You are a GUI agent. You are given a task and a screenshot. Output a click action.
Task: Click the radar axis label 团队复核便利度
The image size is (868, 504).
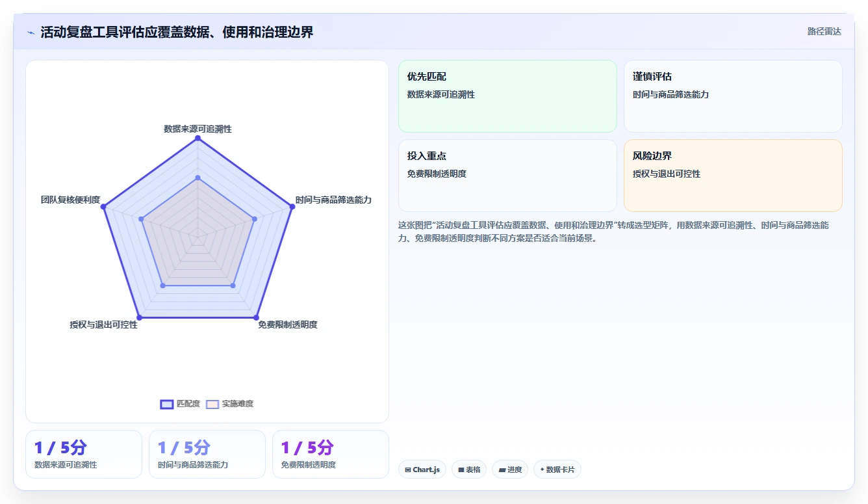70,200
